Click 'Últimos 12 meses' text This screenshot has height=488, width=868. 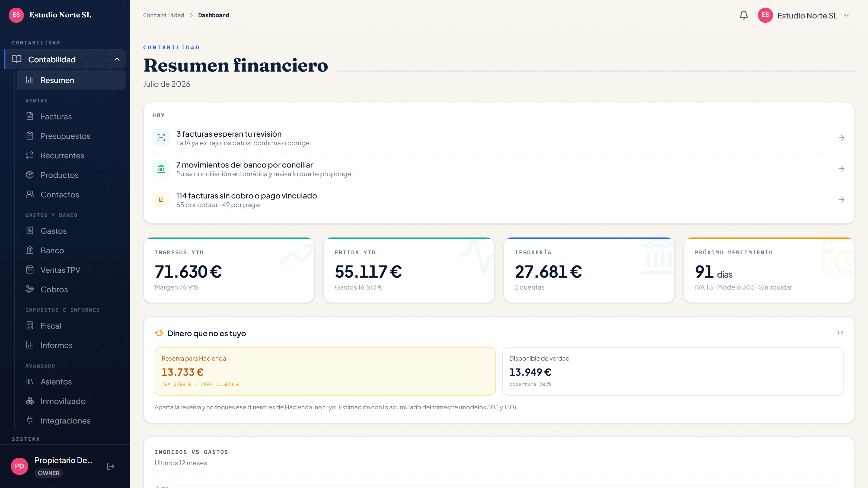pos(181,463)
